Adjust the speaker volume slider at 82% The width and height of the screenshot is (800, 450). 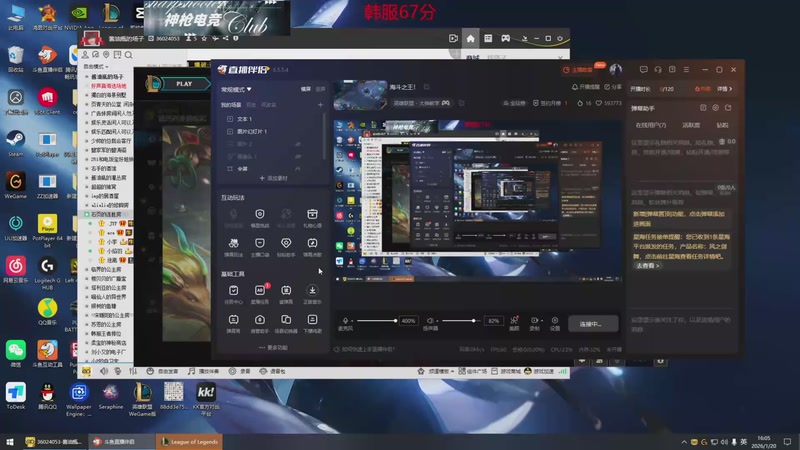coord(462,320)
